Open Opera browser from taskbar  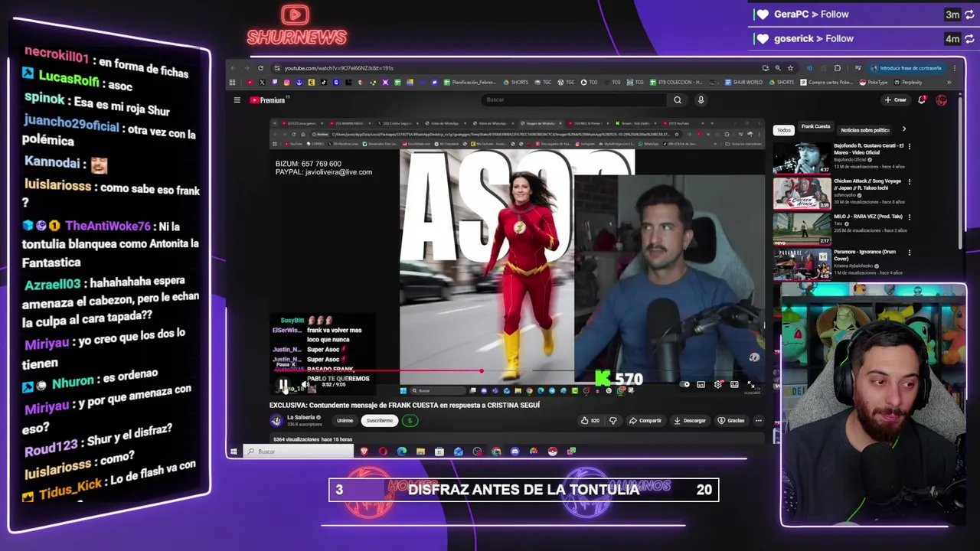coord(383,452)
